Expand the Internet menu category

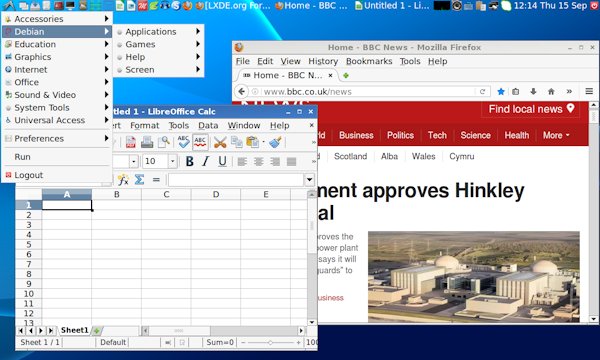pyautogui.click(x=57, y=69)
